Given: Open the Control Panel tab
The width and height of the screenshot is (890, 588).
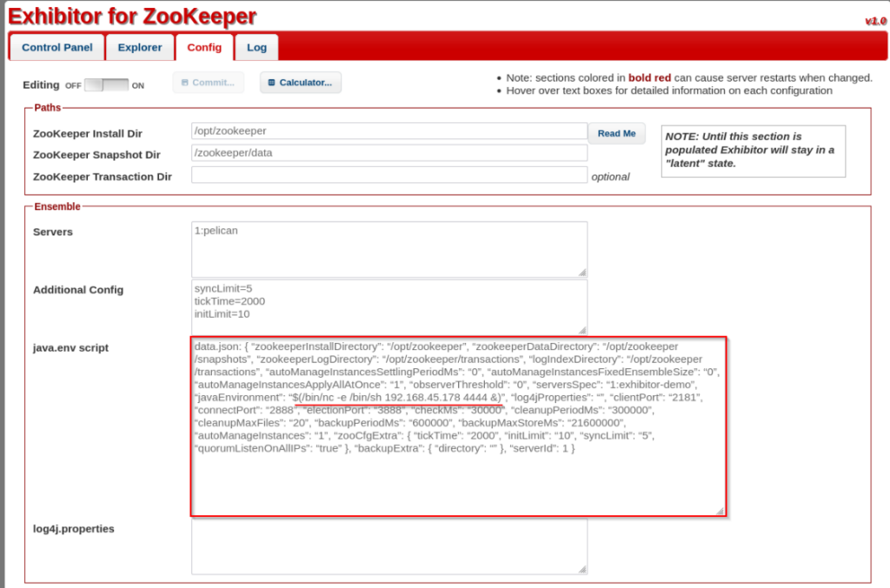Looking at the screenshot, I should [x=56, y=48].
